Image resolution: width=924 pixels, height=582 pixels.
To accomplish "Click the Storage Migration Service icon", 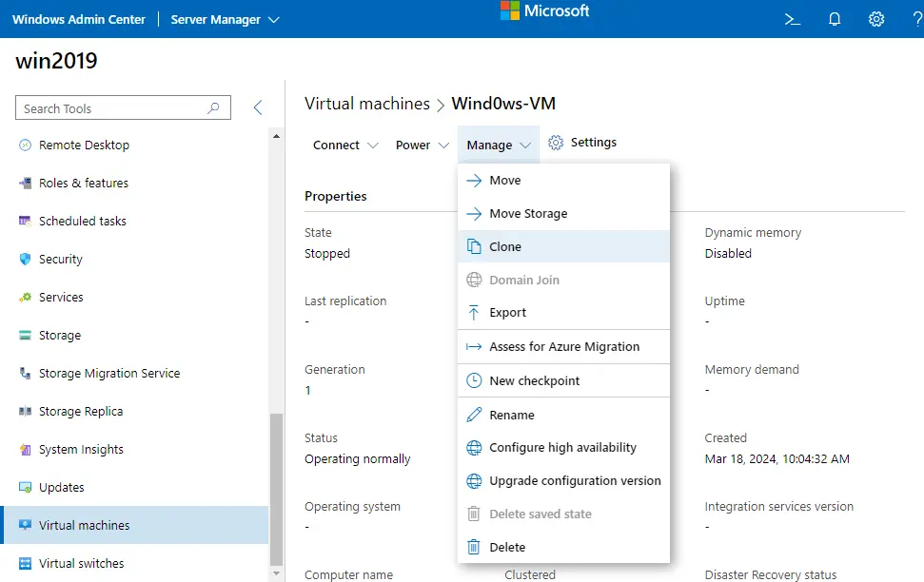I will 25,373.
